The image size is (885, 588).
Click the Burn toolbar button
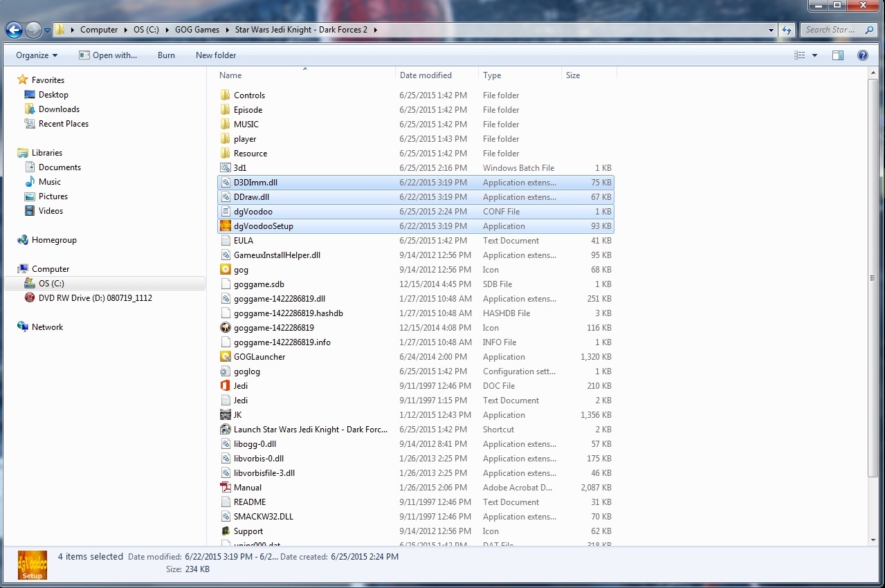[166, 55]
